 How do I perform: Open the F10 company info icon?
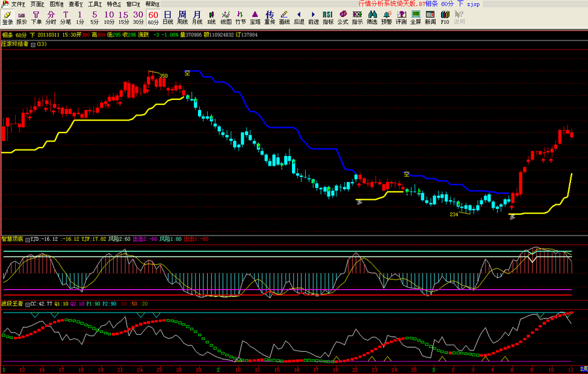(x=445, y=17)
